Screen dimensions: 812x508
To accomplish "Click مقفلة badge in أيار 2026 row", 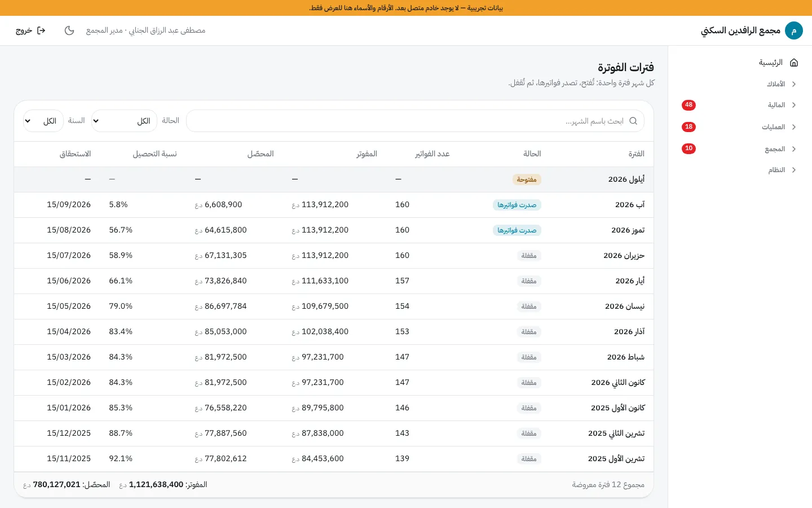I will pyautogui.click(x=529, y=281).
